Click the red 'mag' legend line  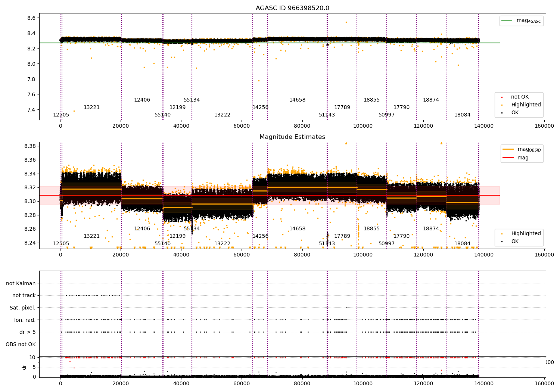508,158
